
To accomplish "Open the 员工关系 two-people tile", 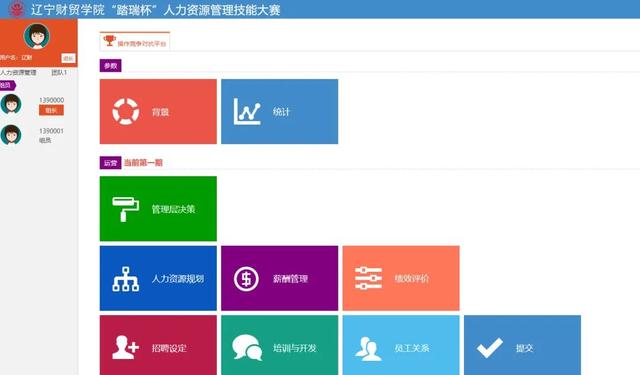I will [401, 345].
